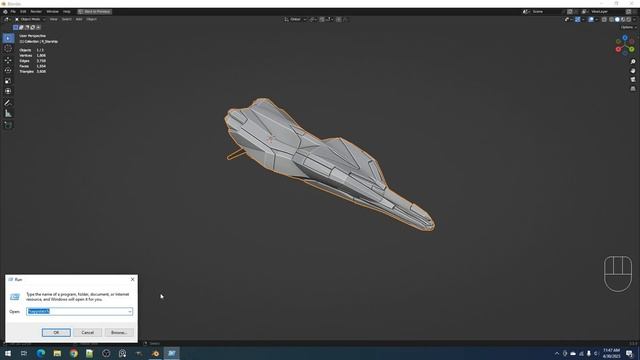Open the pivot point dropdown
640x360 pixels.
313,19
